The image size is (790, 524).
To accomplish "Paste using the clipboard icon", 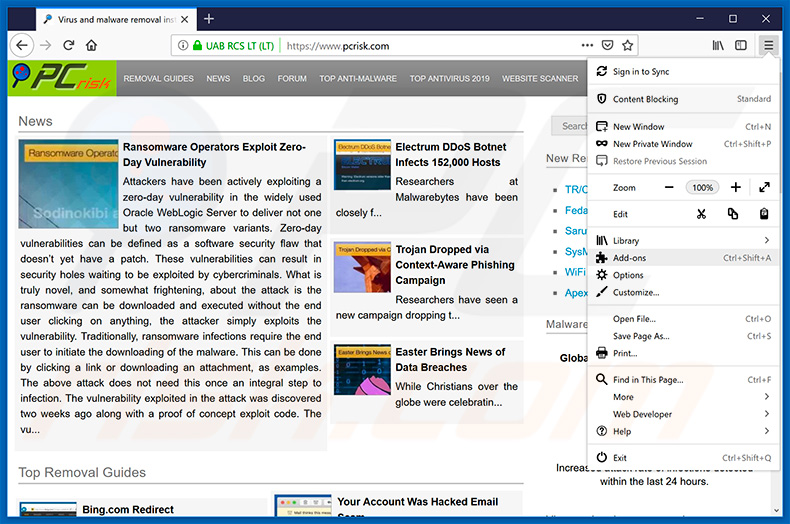I will point(764,214).
